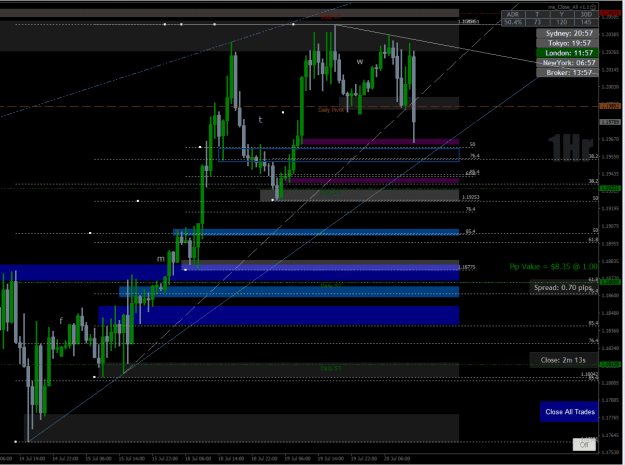Select the outlined blue rectangle zone on chart
Image resolution: width=625 pixels, height=465 pixels.
(x=339, y=155)
